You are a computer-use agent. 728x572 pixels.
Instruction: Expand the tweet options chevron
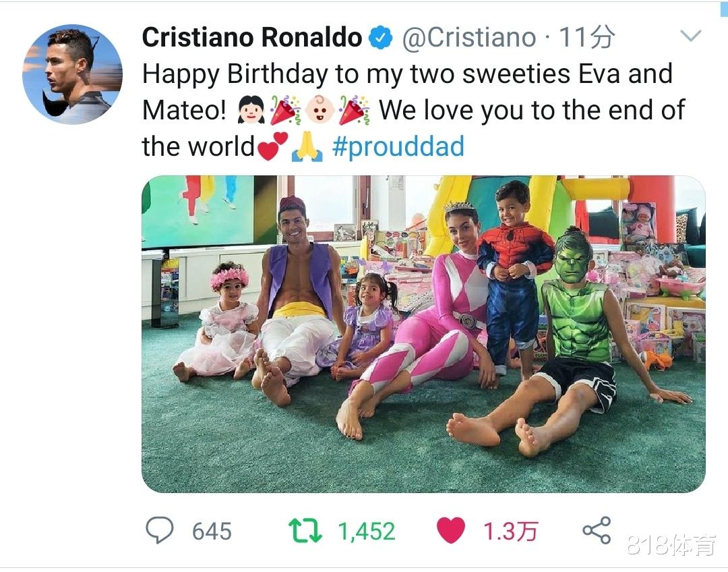point(692,36)
